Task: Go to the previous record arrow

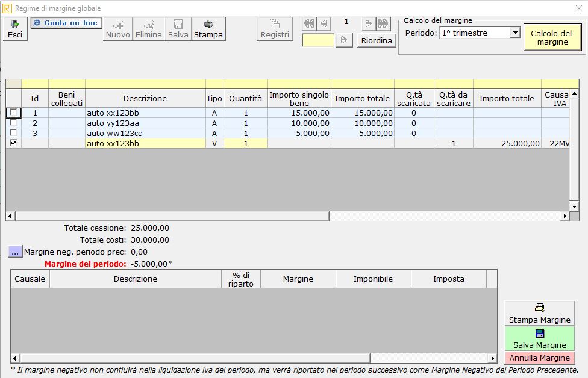Action: pos(324,23)
